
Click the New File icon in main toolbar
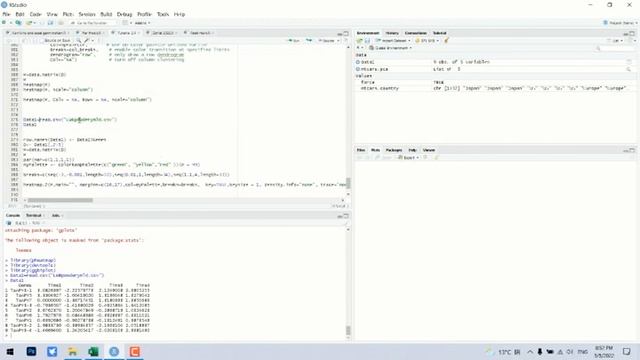point(4,23)
